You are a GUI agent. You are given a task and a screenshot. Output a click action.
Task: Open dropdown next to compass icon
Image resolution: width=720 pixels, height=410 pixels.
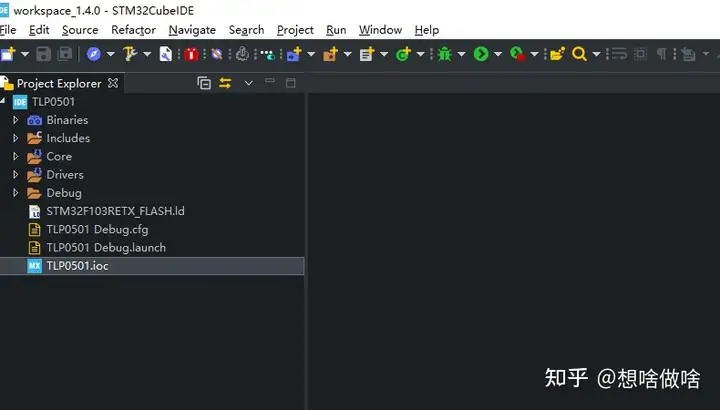point(111,54)
